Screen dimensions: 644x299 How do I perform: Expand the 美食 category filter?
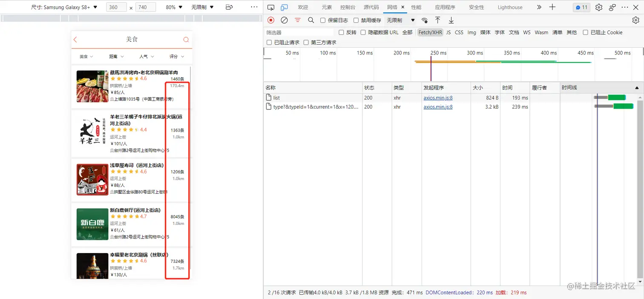click(86, 56)
